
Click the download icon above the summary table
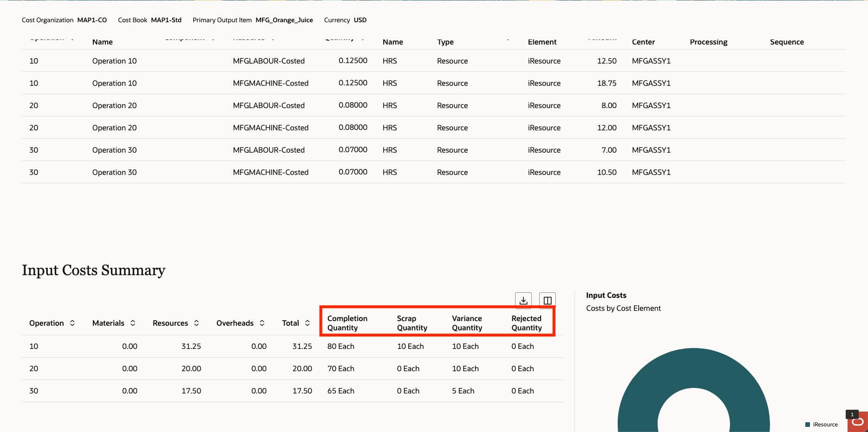coord(523,300)
